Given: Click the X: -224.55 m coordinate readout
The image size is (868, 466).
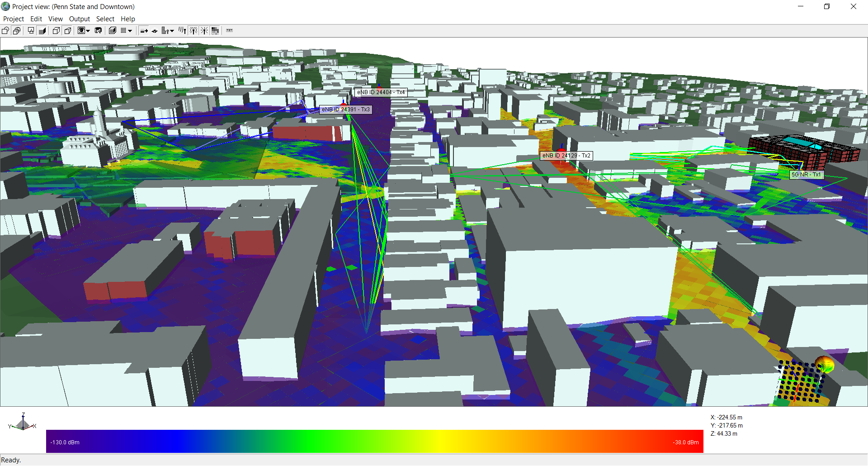Looking at the screenshot, I should click(726, 418).
